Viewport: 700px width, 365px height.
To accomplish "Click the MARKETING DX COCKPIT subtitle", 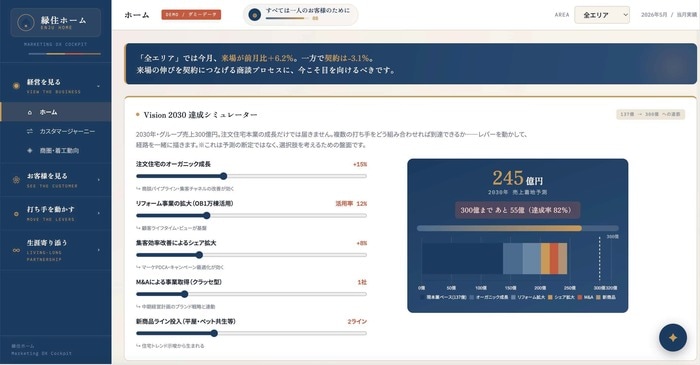I will (56, 44).
